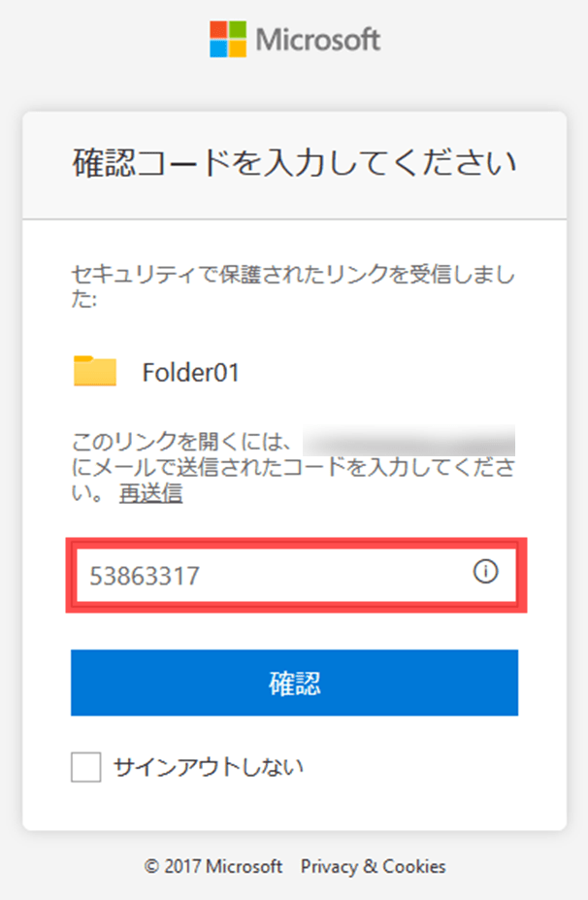The width and height of the screenshot is (588, 900).
Task: Toggle the サインアウトしない checkbox
Action: point(86,767)
